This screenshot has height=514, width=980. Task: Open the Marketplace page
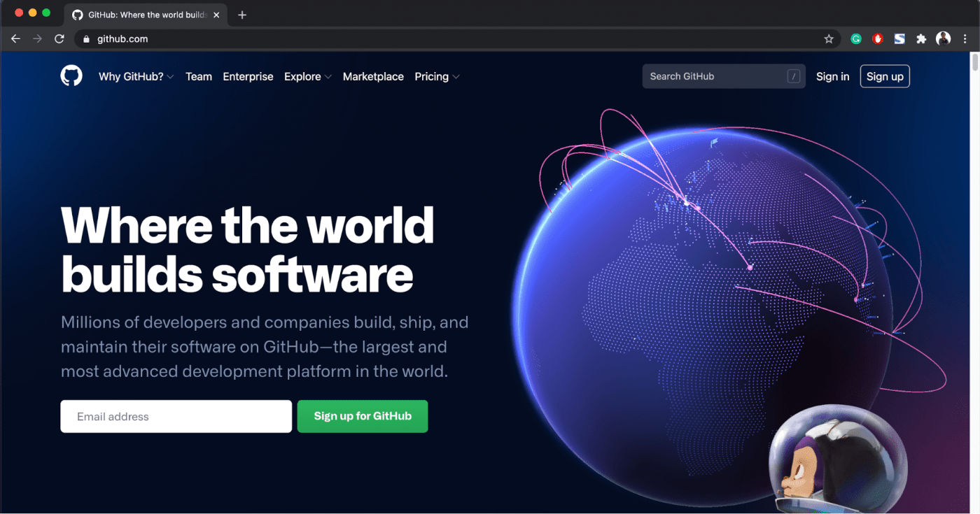point(373,77)
